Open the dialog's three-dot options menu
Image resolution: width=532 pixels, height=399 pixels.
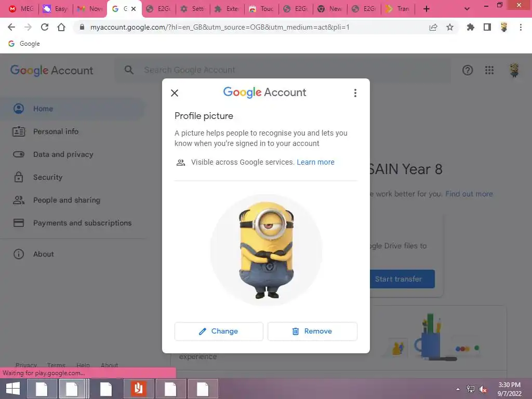[355, 93]
